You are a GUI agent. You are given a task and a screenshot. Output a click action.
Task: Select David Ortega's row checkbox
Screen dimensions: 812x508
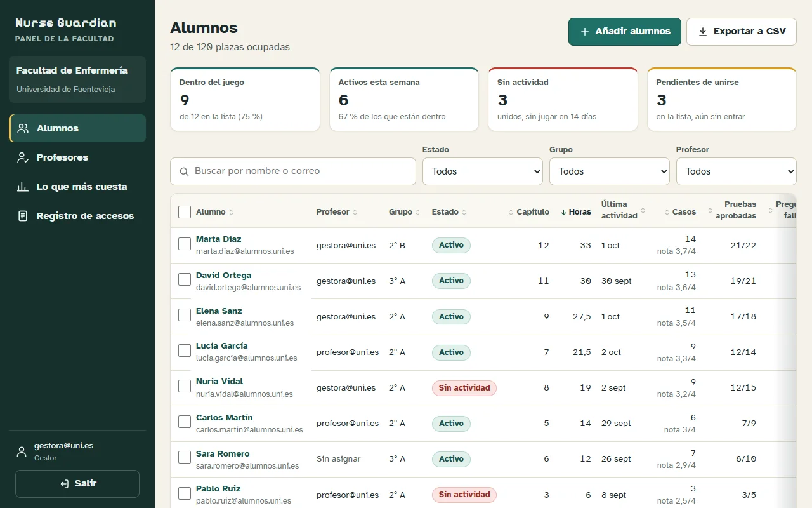[x=185, y=279]
